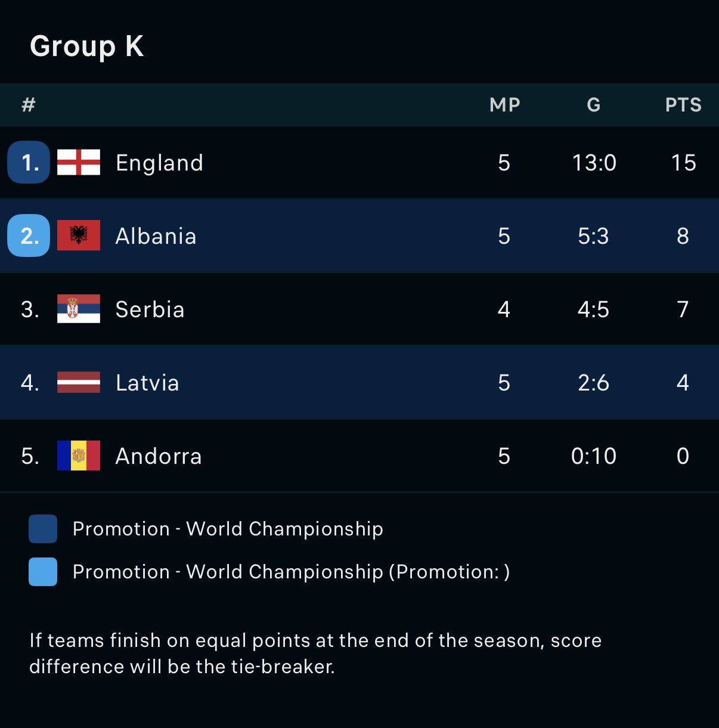Open the Andorra team page

[159, 456]
